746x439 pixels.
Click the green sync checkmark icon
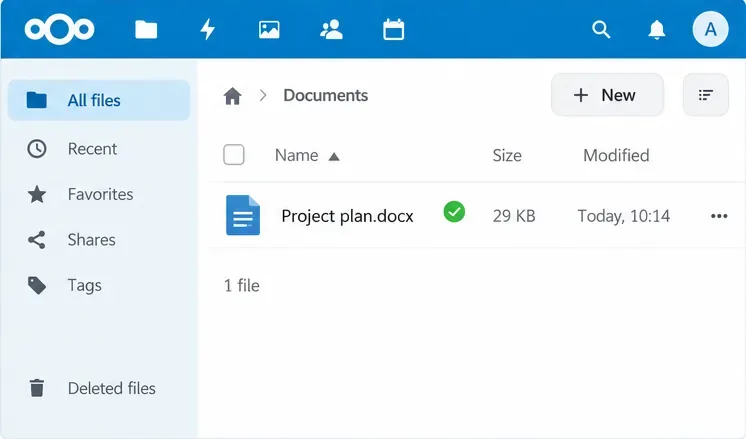(x=454, y=212)
